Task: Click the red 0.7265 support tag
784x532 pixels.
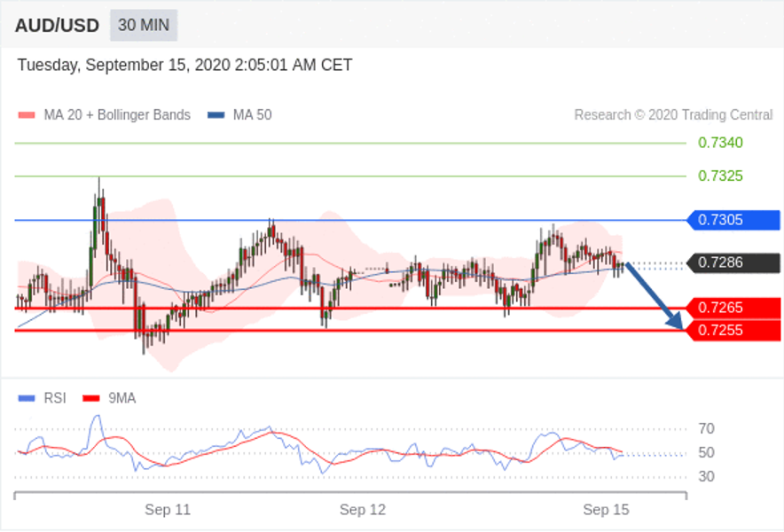Action: pyautogui.click(x=733, y=308)
